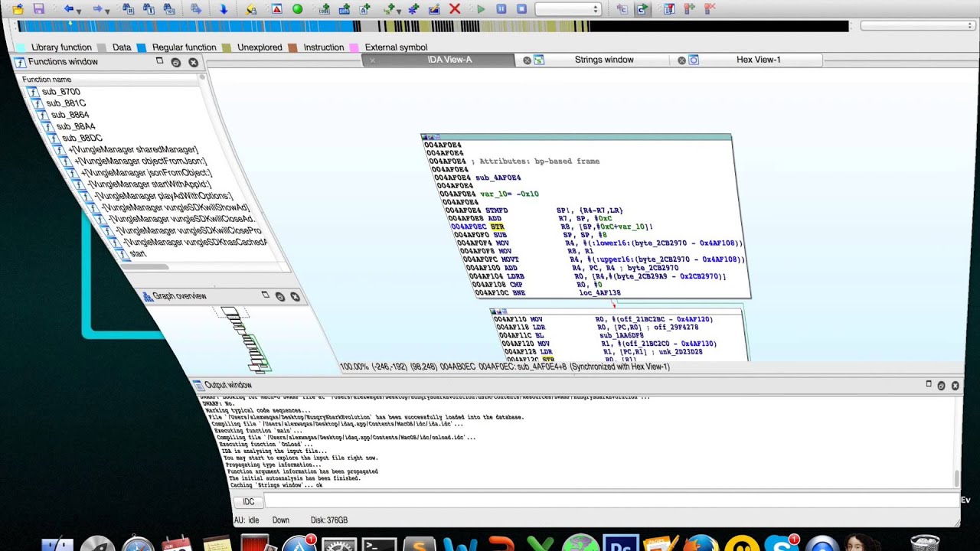Click the Open file folder icon
Viewport: 980px width, 551px height.
tap(18, 9)
